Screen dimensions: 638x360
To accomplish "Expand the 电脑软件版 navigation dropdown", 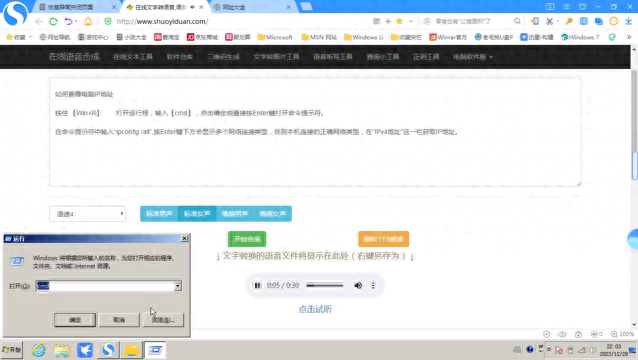I will (473, 57).
